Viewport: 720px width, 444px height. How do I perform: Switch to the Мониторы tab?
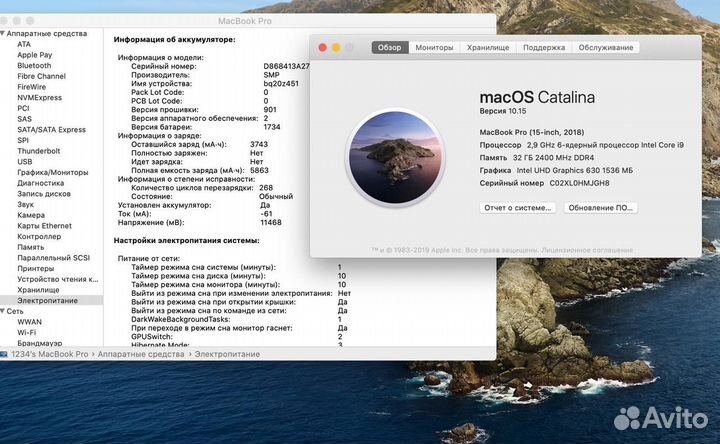434,47
